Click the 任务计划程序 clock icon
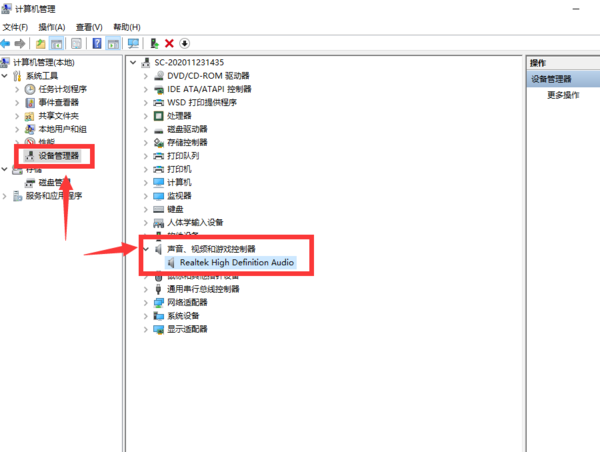The height and width of the screenshot is (452, 600). pyautogui.click(x=30, y=89)
